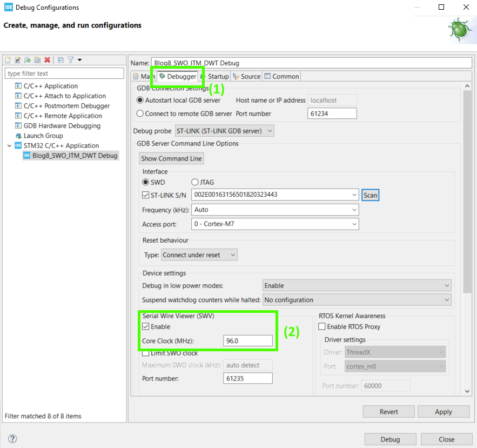Click the type filter text field
Image resolution: width=477 pixels, height=448 pixels.
(64, 73)
